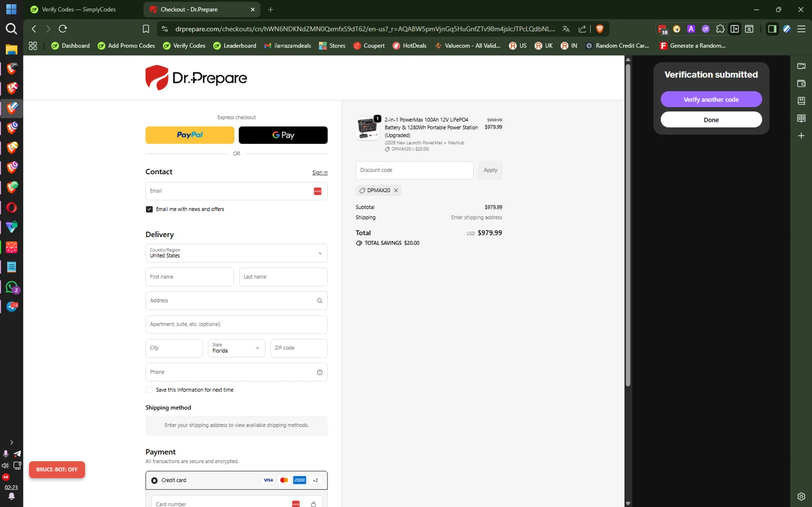
Task: Expand the +2 more card types
Action: (x=315, y=480)
